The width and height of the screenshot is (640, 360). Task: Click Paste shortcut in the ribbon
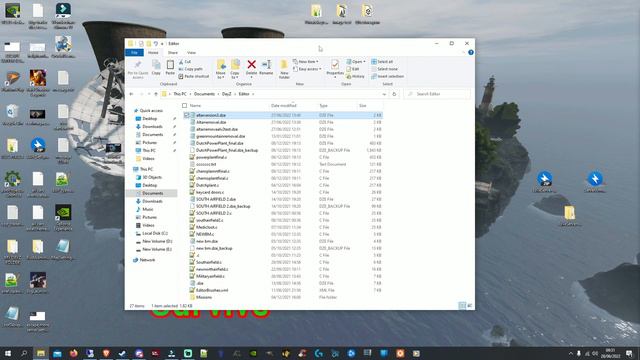(x=194, y=76)
